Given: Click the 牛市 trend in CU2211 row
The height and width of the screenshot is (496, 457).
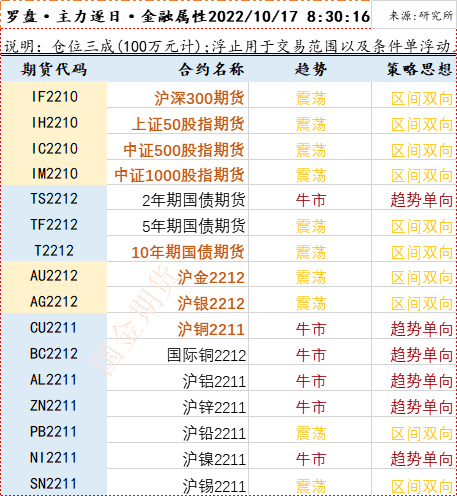Looking at the screenshot, I should (x=311, y=330).
